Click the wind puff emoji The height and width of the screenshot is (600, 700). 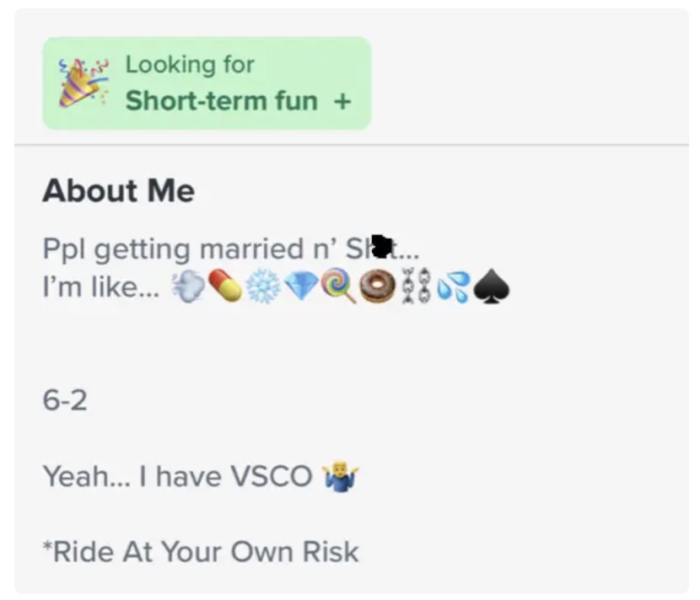pos(186,288)
